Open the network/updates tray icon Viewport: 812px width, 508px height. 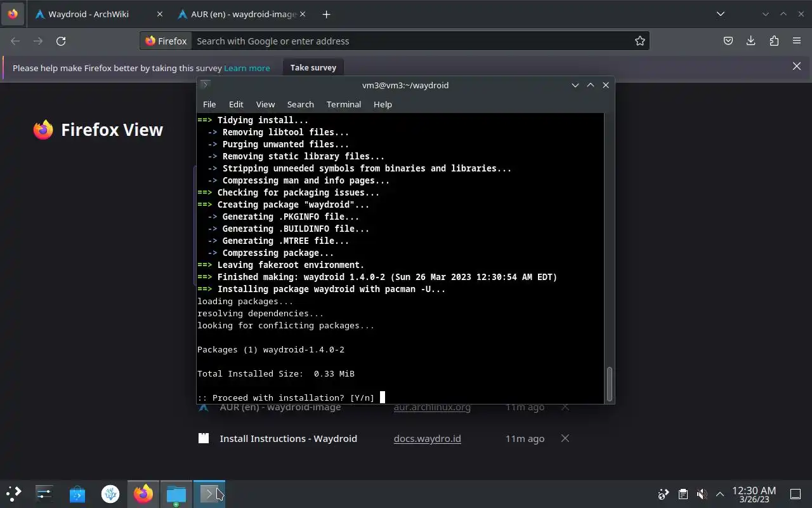point(664,494)
